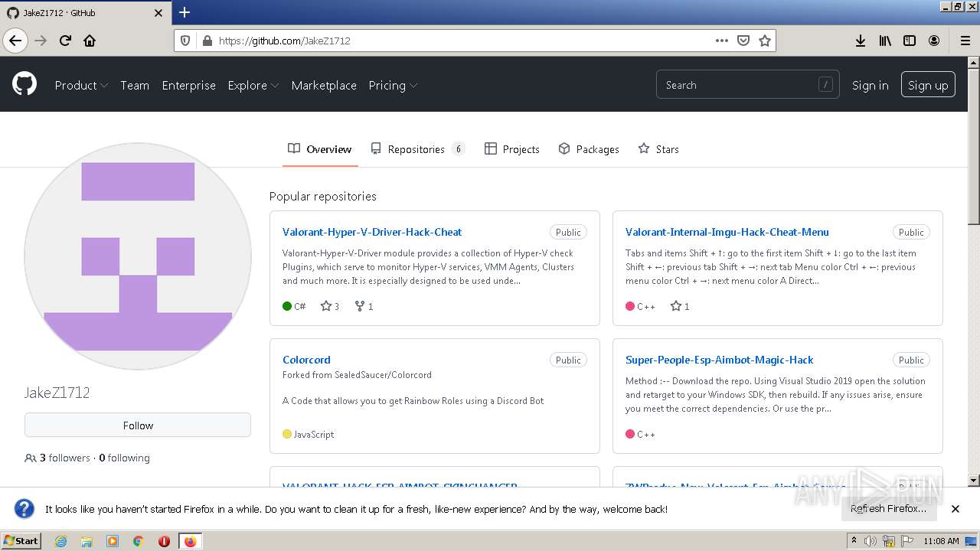
Task: Reload the page with the refresh icon
Action: coord(65,41)
